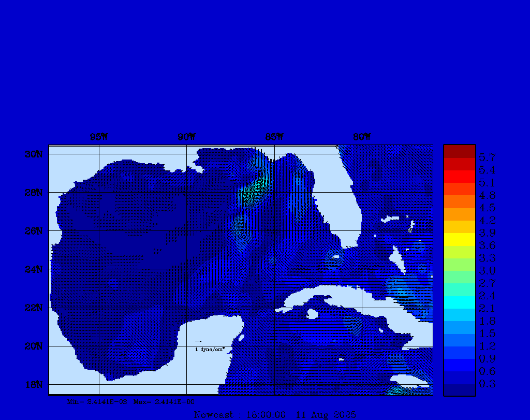This screenshot has height=420, width=530.
Task: Select the 90W longitude label
Action: pos(186,137)
